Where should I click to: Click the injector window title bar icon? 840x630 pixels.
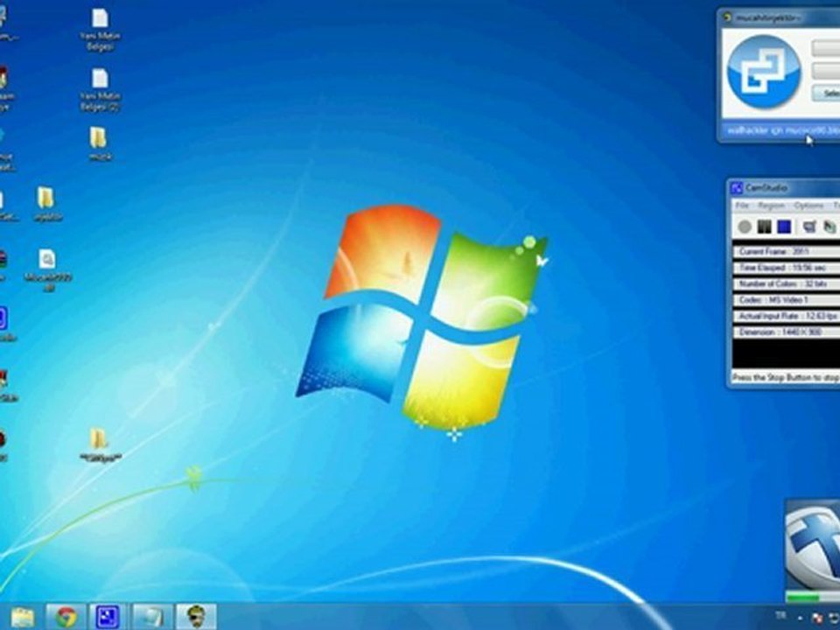pos(727,17)
